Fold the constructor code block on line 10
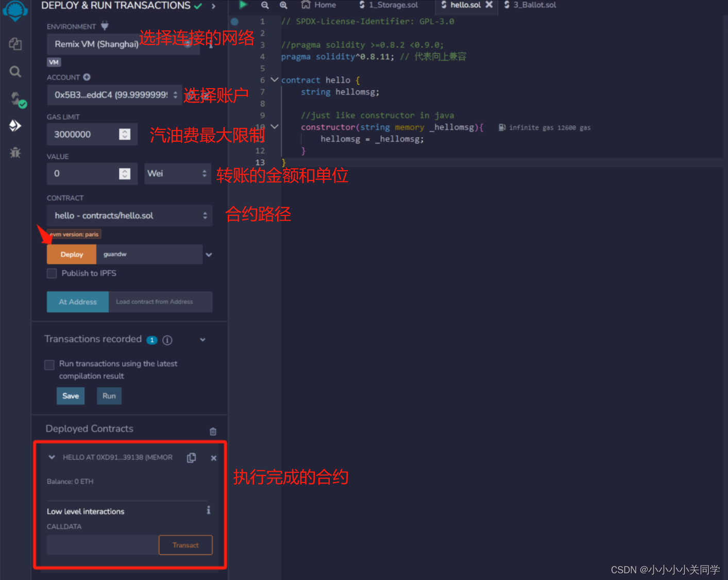728x580 pixels. pos(275,127)
